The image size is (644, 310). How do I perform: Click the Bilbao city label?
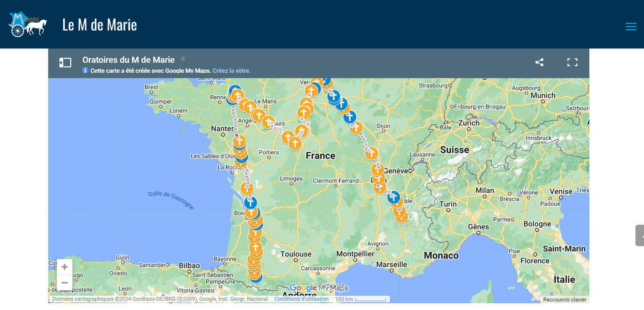click(190, 265)
